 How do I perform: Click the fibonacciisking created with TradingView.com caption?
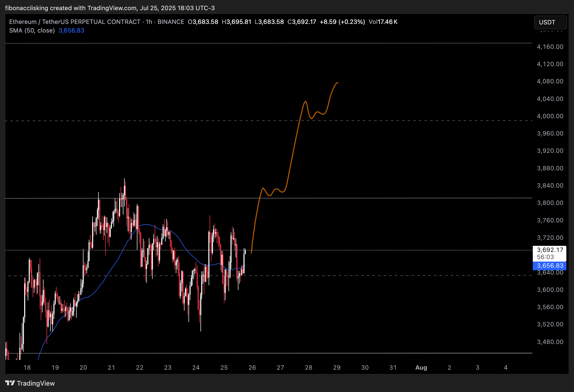[x=110, y=8]
